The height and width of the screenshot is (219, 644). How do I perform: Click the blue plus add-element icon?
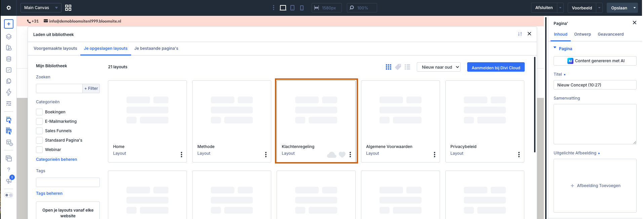pos(9,24)
